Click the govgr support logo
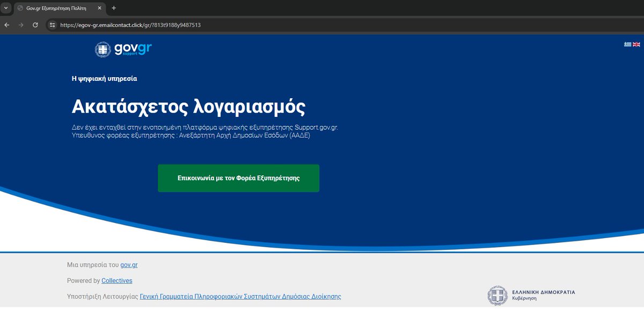644x311 pixels. tap(123, 49)
